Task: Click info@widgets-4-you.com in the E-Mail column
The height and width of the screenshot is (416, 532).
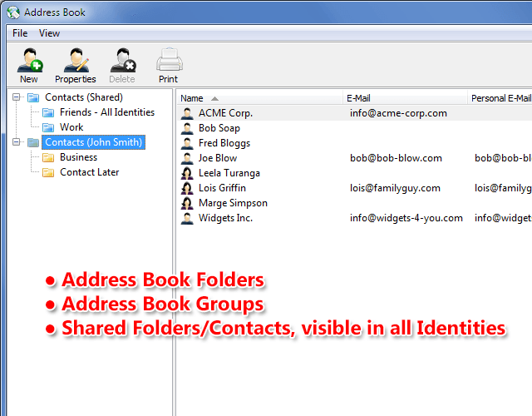Action: (406, 218)
